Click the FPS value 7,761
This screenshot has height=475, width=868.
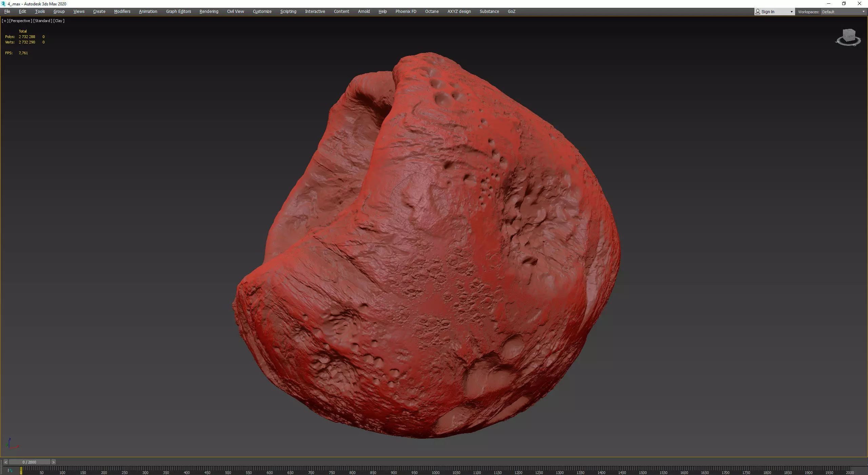tap(23, 53)
